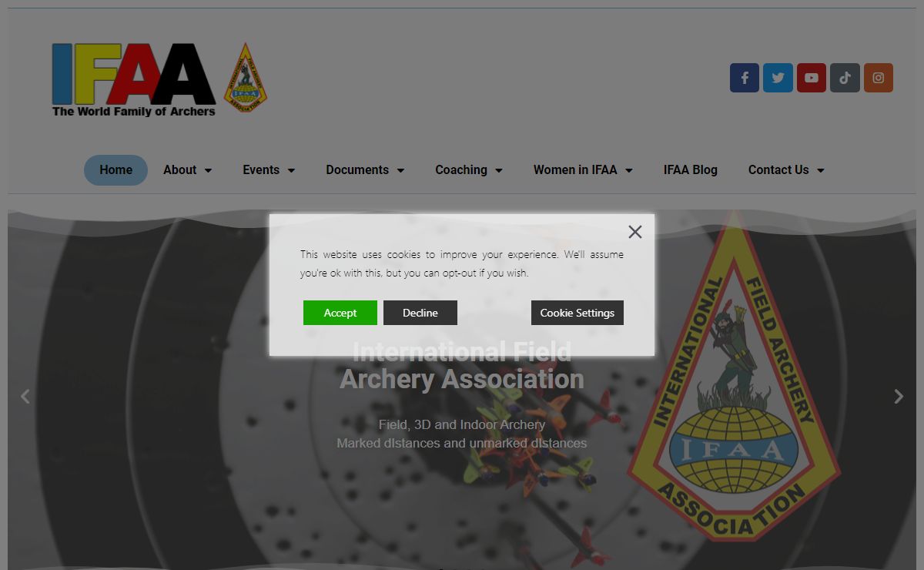Open the IFAA Facebook page icon

tap(745, 78)
